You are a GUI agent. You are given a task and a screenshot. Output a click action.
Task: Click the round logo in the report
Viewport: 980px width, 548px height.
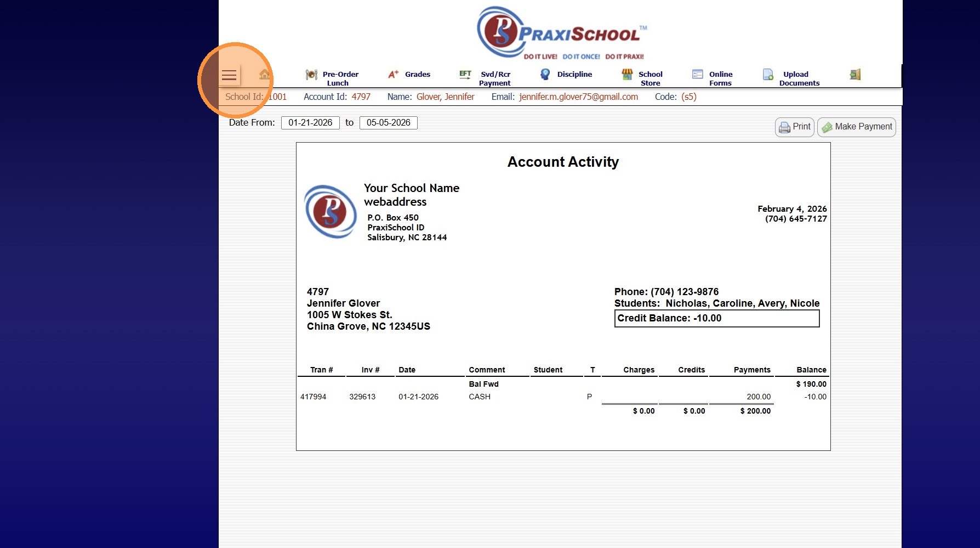click(x=331, y=212)
